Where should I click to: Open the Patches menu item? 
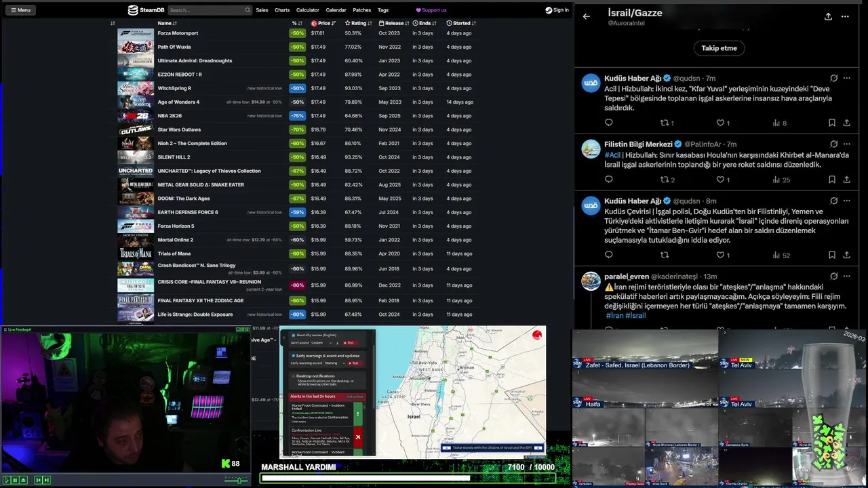(362, 10)
